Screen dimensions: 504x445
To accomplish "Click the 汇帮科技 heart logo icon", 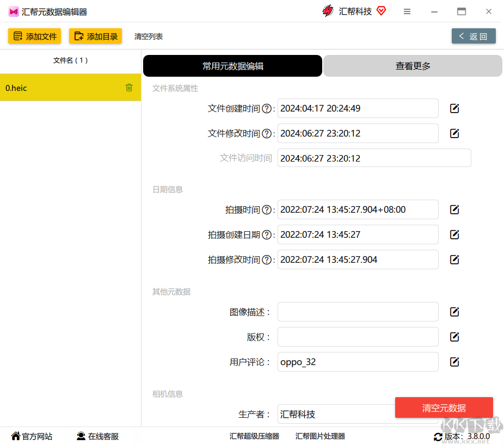I will click(x=380, y=11).
